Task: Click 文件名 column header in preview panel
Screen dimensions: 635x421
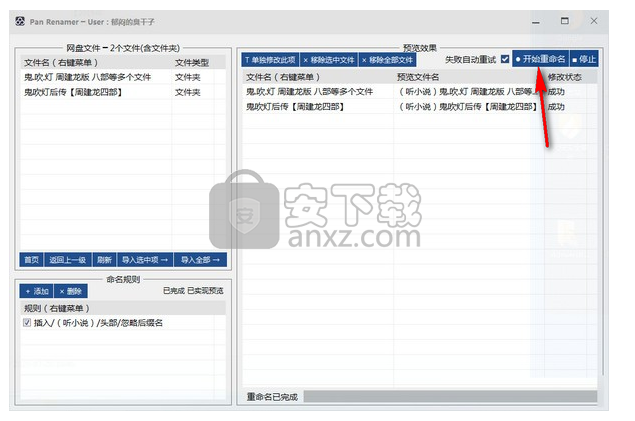Action: click(318, 77)
